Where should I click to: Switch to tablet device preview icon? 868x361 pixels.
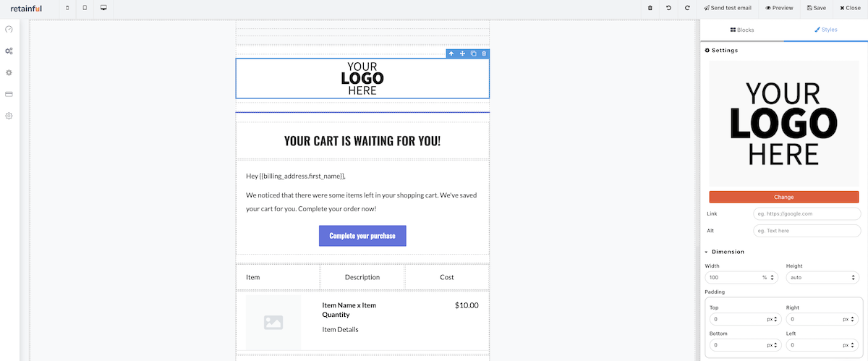pos(85,8)
